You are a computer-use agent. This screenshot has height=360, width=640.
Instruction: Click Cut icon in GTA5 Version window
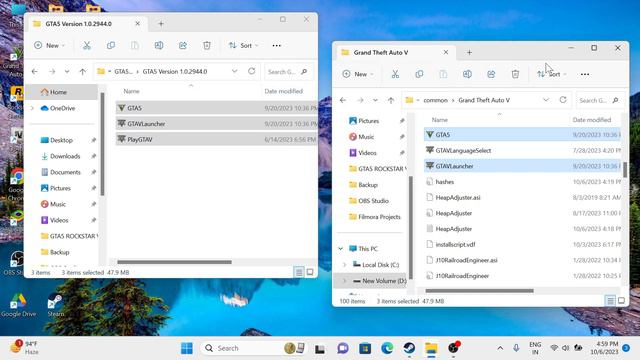pos(87,45)
